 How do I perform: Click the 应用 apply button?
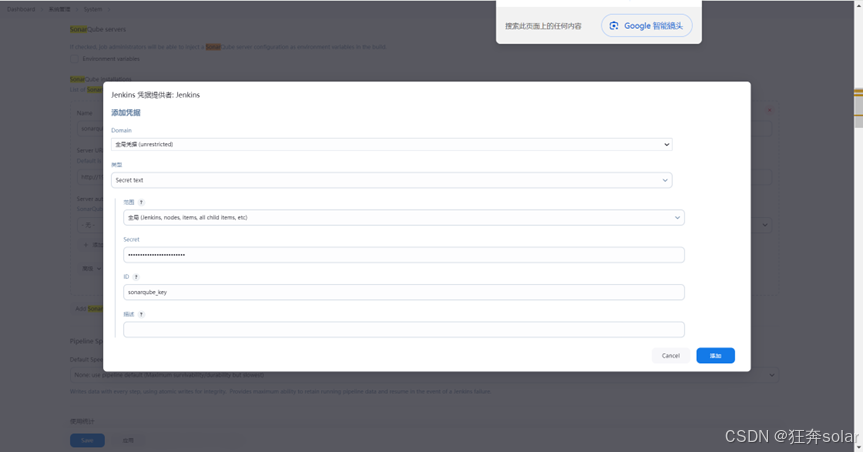[128, 440]
